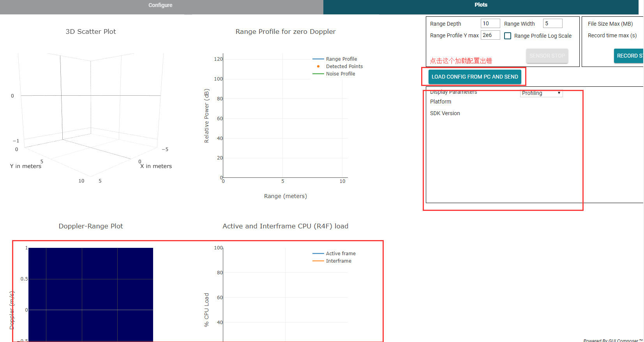This screenshot has width=644, height=342.
Task: Click the Range Depth input field
Action: [x=490, y=23]
